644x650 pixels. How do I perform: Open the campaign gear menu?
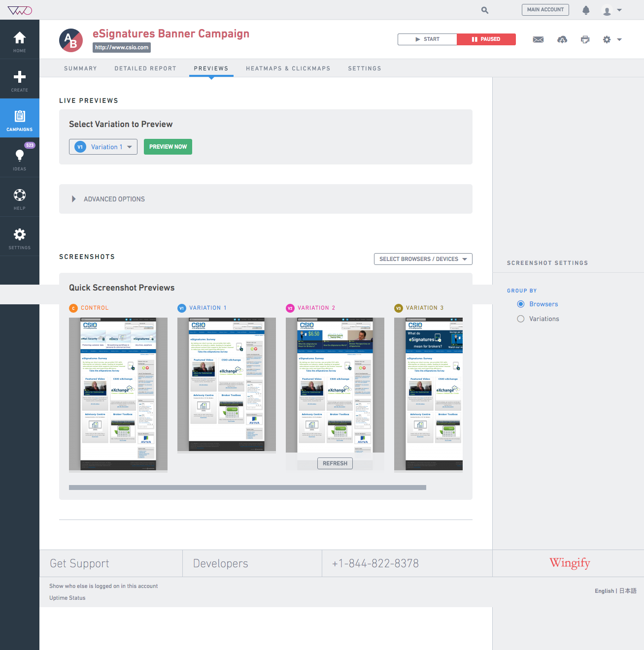tap(612, 39)
